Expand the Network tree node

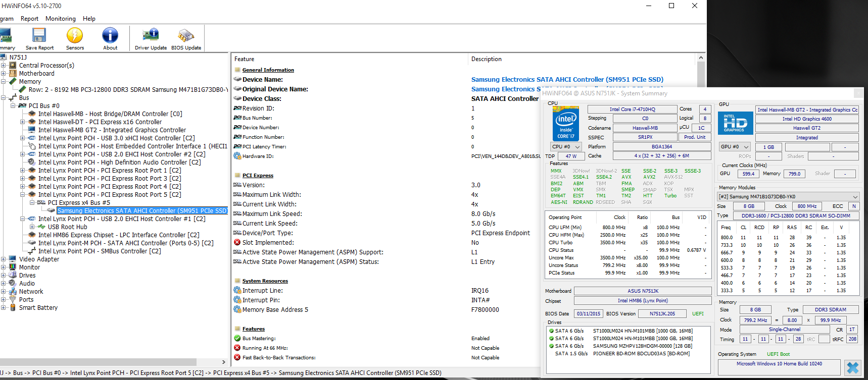(x=4, y=292)
